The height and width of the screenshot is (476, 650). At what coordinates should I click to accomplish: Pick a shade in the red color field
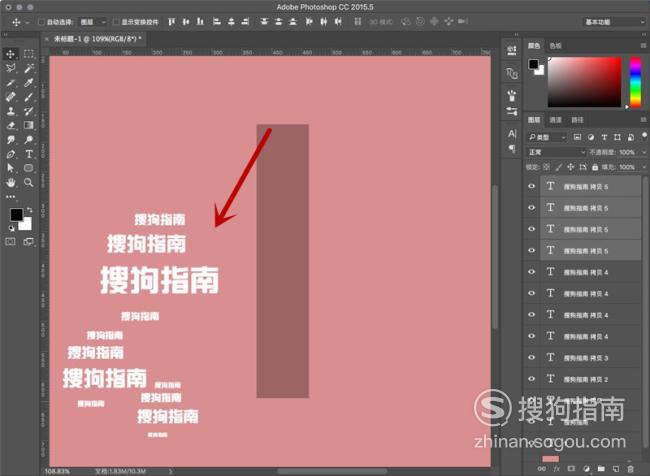tap(585, 82)
